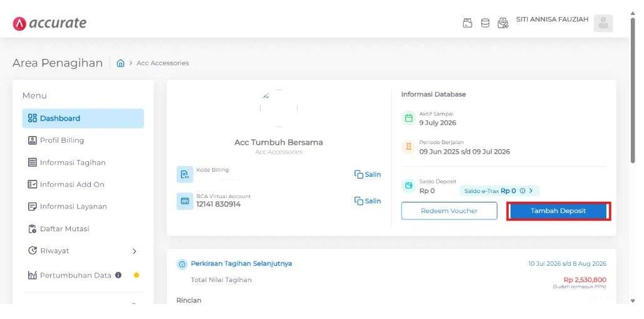The width and height of the screenshot is (644, 319).
Task: Click the scrollbar up arrow
Action: (x=633, y=14)
